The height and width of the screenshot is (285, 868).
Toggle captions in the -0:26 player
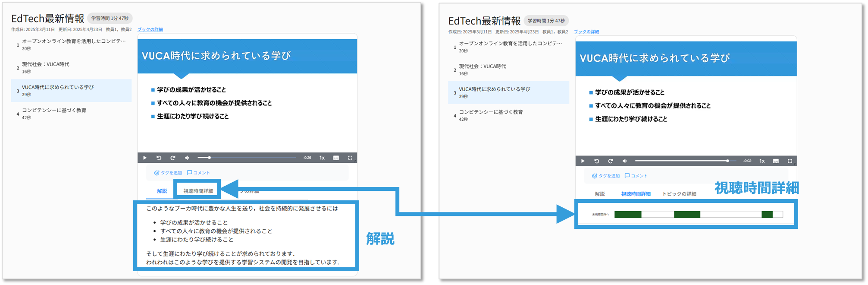pos(336,158)
